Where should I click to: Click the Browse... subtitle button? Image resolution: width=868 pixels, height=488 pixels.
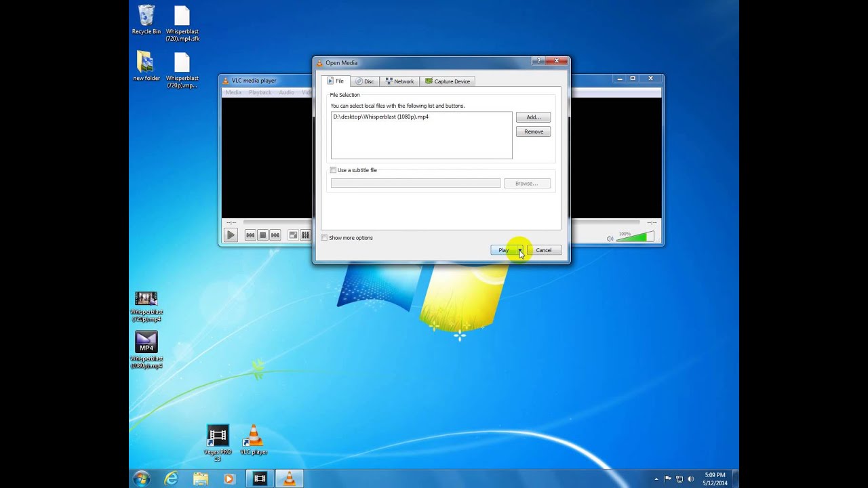[x=527, y=183]
